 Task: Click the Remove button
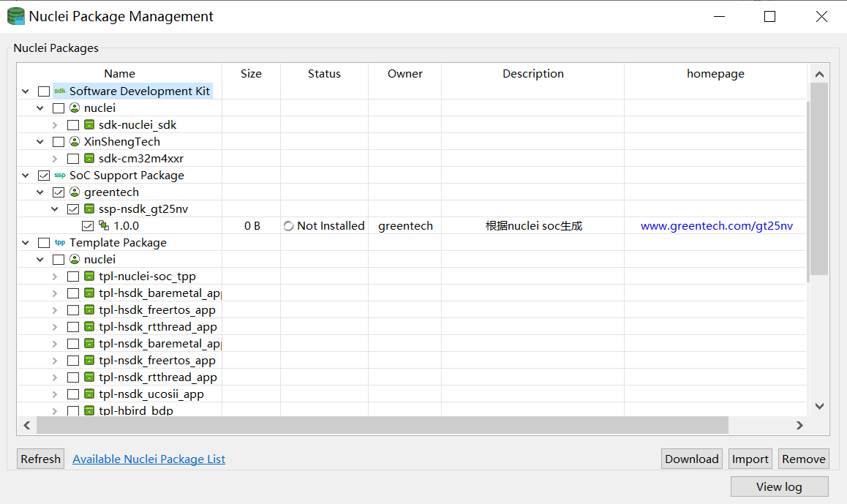click(803, 459)
